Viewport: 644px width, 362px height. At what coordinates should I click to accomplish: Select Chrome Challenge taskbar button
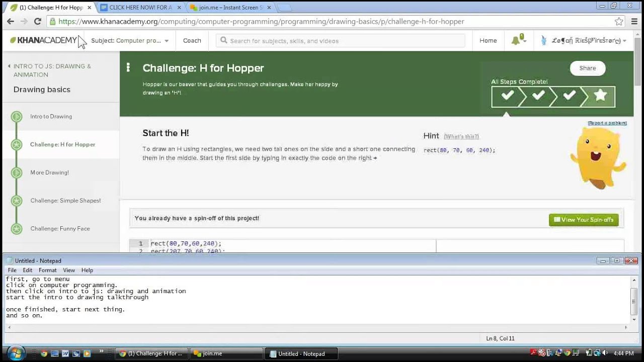coord(152,353)
